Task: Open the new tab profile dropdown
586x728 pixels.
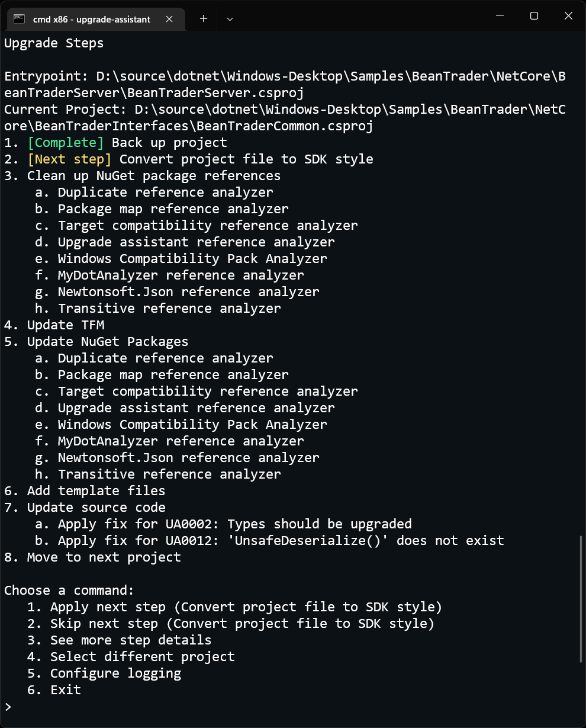Action: pyautogui.click(x=230, y=19)
